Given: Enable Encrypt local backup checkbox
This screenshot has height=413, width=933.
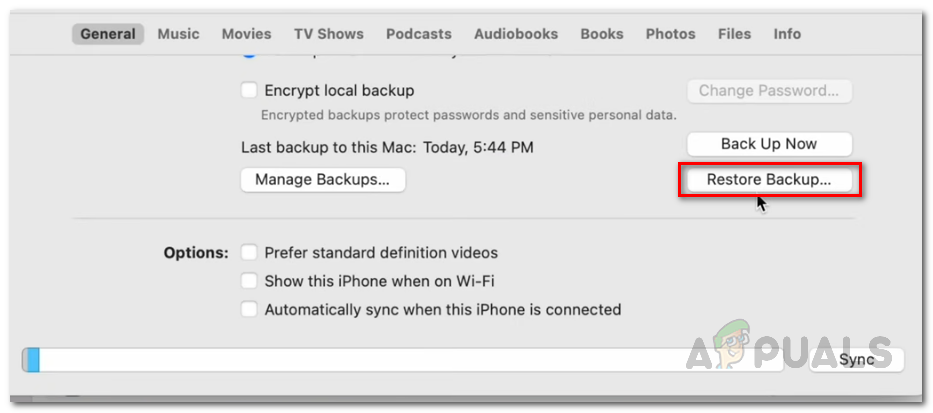Looking at the screenshot, I should pyautogui.click(x=249, y=91).
